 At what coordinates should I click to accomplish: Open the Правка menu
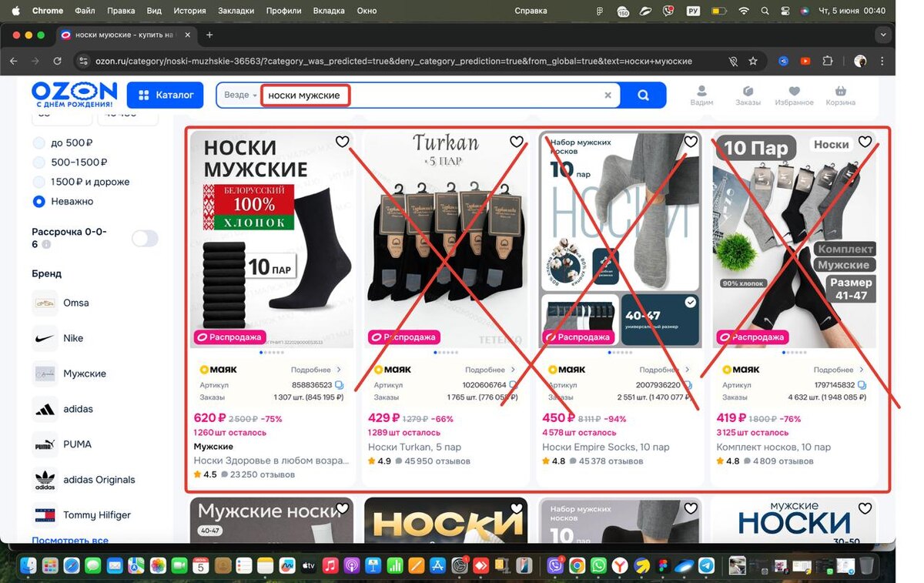click(121, 11)
